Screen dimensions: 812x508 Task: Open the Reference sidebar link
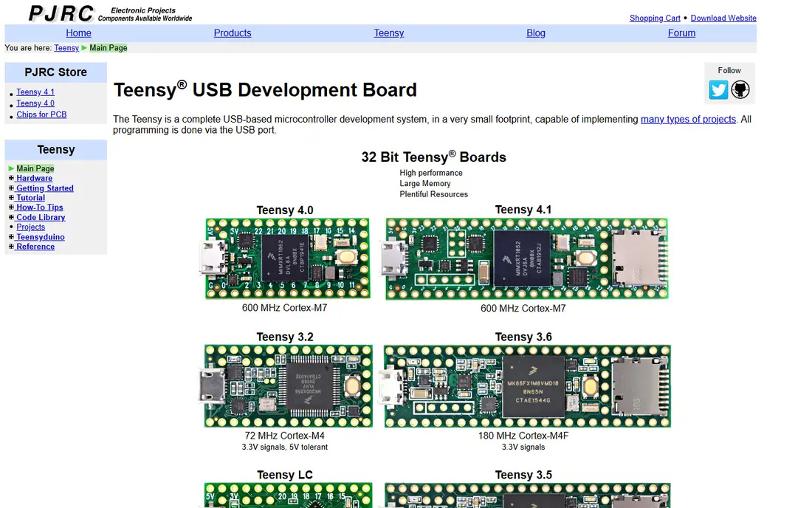[x=35, y=247]
